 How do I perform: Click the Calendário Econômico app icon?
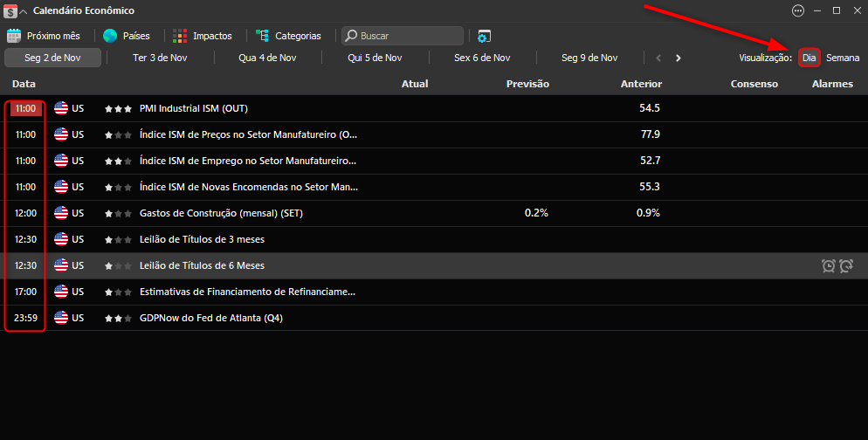coord(10,10)
